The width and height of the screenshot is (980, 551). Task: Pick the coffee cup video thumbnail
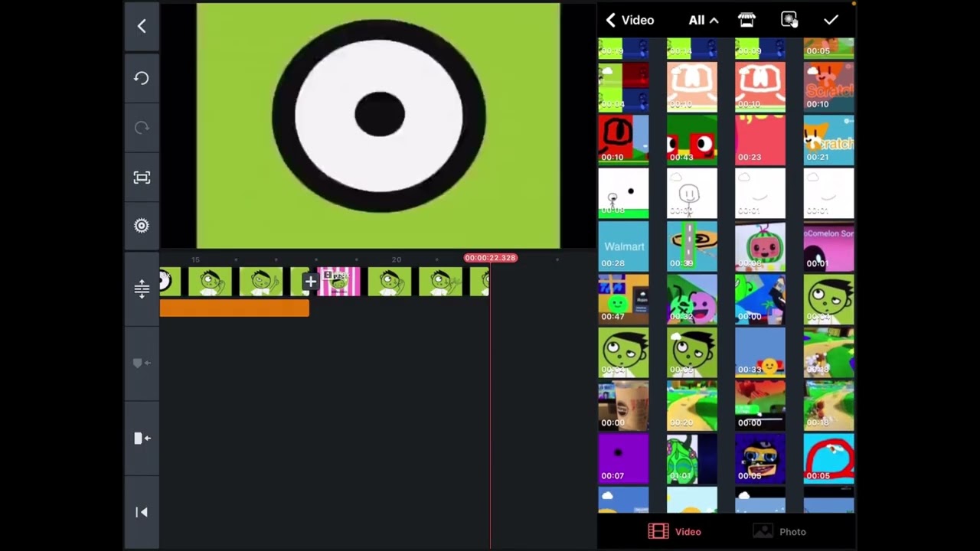(x=623, y=406)
